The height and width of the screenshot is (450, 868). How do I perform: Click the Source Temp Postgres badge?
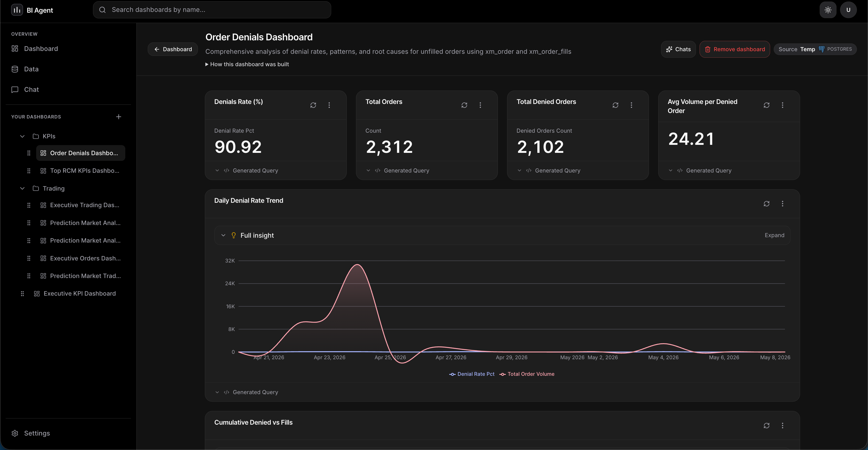[815, 49]
